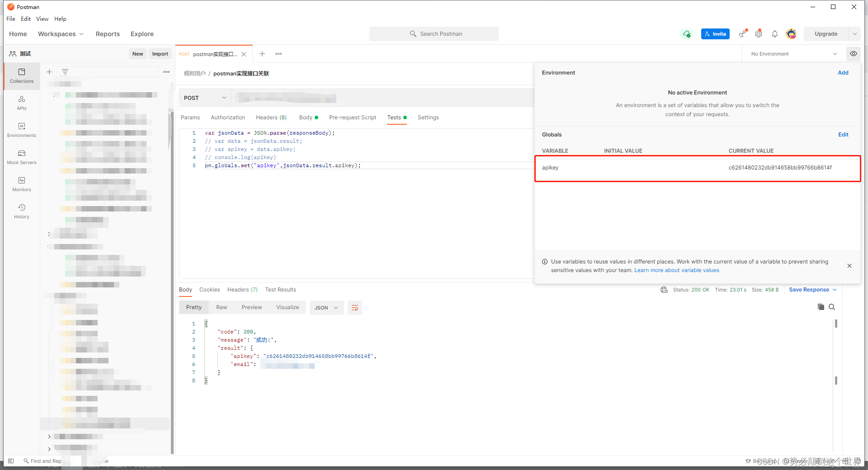Open the user avatar menu
868x470 pixels.
coord(791,34)
